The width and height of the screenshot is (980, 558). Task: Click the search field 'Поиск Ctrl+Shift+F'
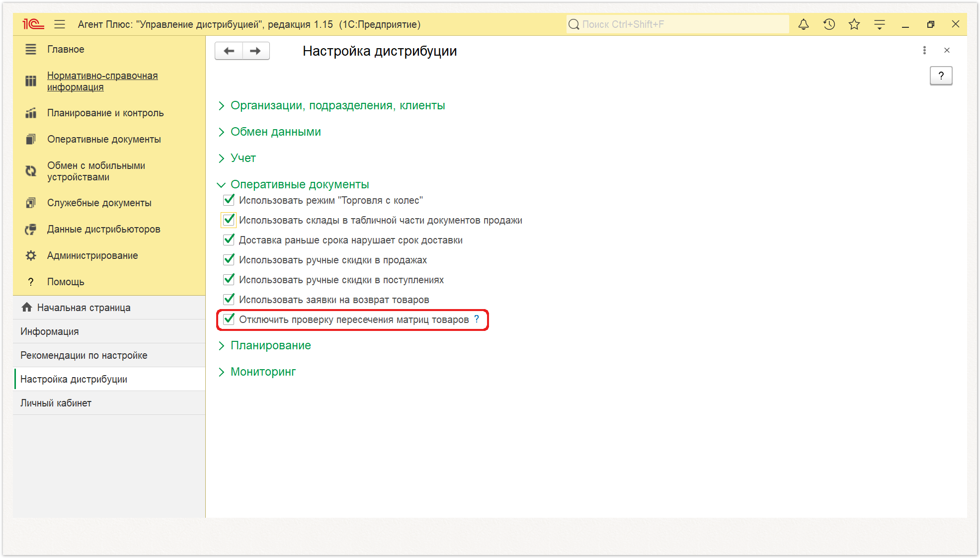click(x=677, y=24)
